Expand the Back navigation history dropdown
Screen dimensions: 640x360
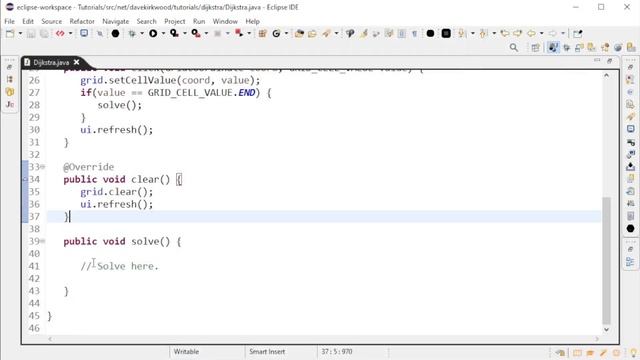(x=542, y=33)
